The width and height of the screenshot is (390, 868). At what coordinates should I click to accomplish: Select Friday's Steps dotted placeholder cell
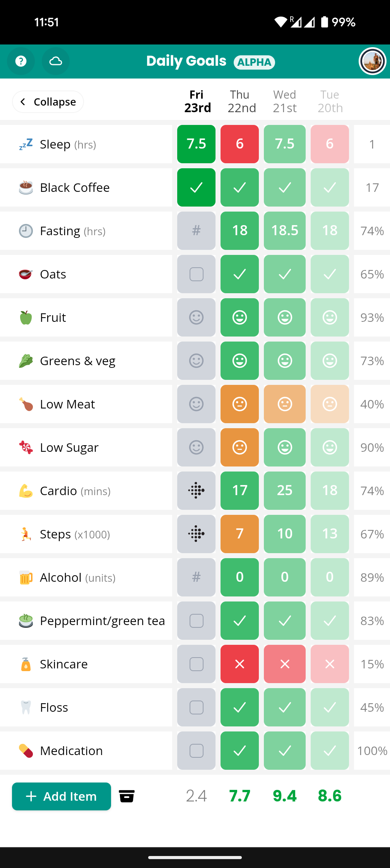(x=196, y=534)
